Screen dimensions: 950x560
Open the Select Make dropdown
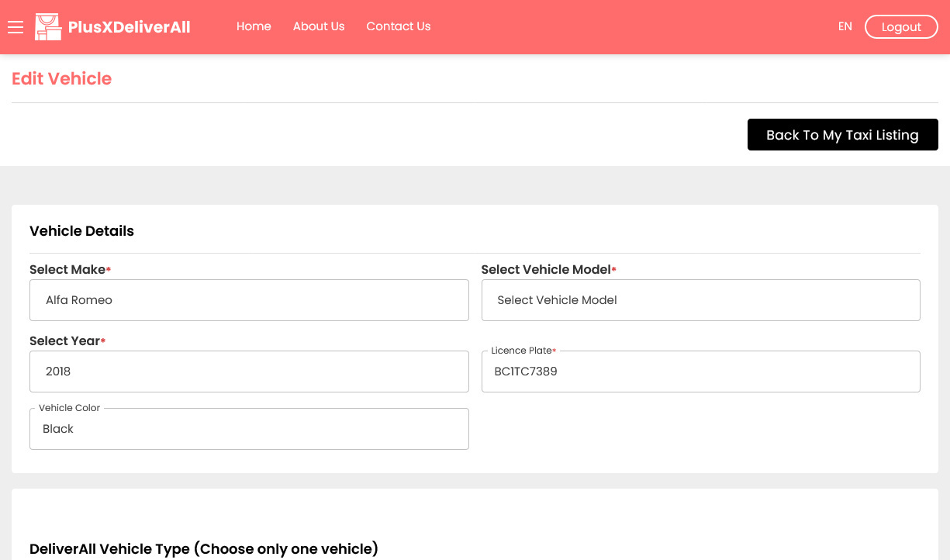pyautogui.click(x=249, y=300)
